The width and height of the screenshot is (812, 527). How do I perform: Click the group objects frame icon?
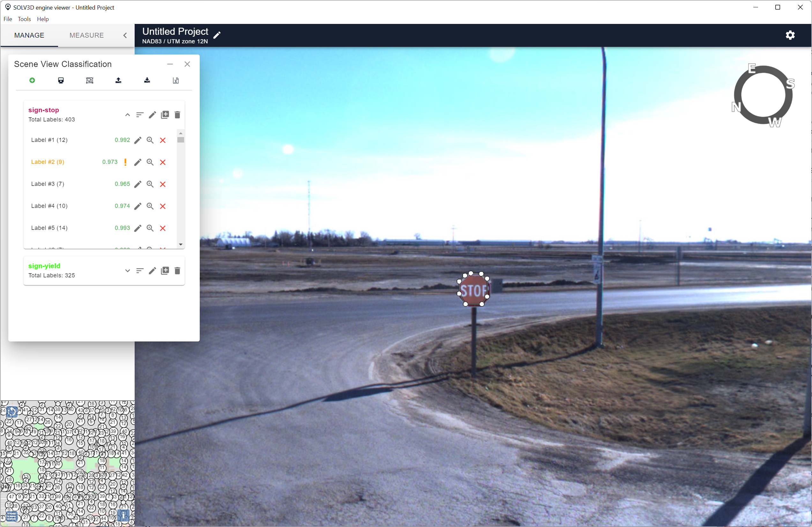tap(89, 80)
